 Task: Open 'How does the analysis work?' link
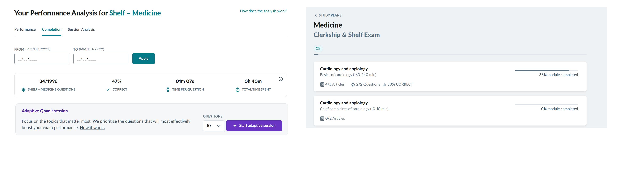[x=264, y=11]
